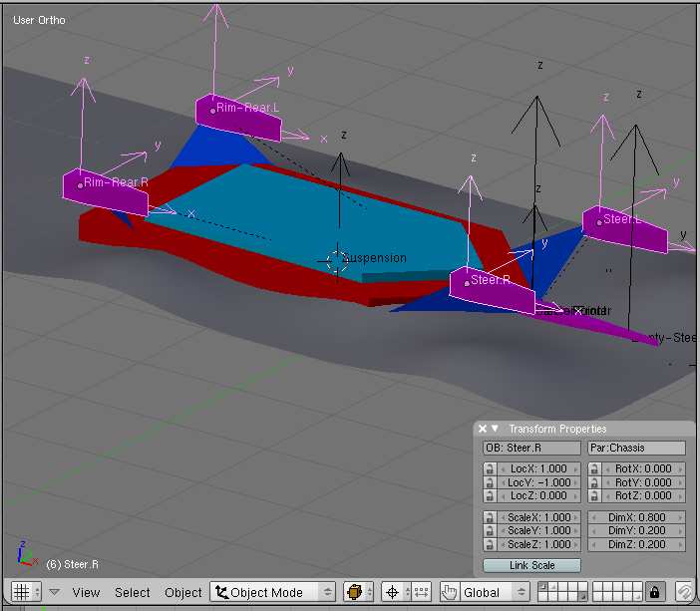Select the Steer.R object label
Viewport: 700px width, 611px height.
tap(491, 280)
